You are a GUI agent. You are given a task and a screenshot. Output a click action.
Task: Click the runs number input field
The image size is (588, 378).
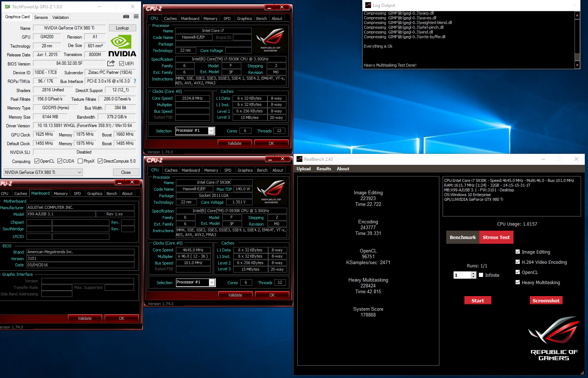pos(462,275)
